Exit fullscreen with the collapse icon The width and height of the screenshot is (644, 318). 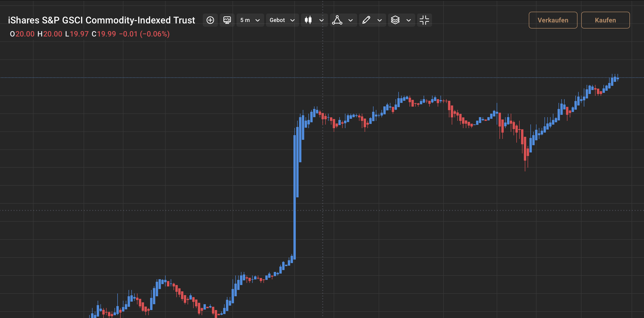click(x=424, y=20)
